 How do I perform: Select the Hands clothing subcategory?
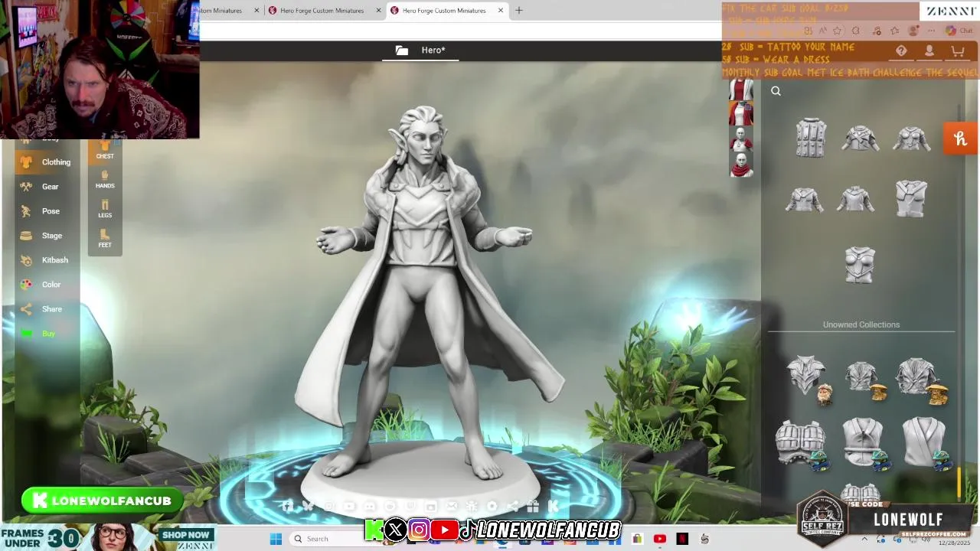105,180
